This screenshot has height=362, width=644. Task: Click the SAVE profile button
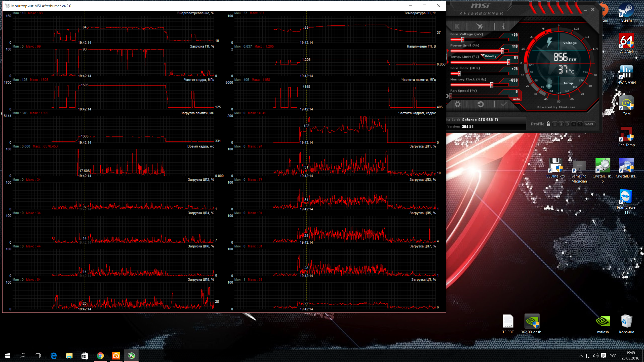(589, 124)
